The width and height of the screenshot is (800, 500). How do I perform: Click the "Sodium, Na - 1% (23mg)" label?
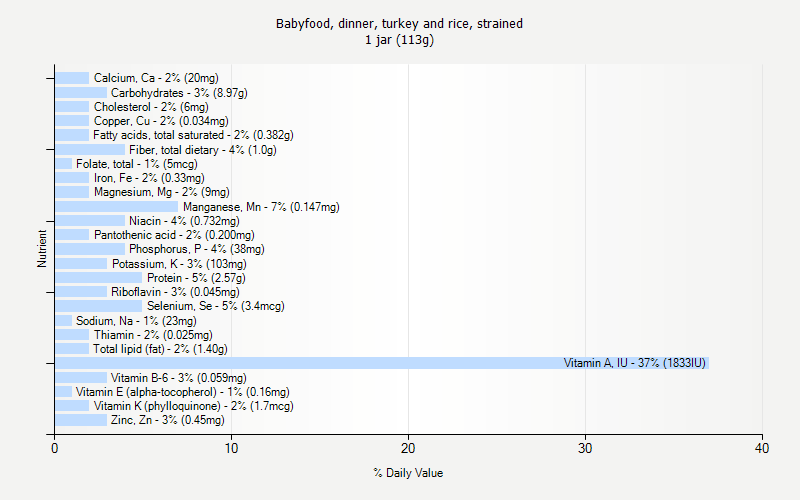click(x=136, y=321)
